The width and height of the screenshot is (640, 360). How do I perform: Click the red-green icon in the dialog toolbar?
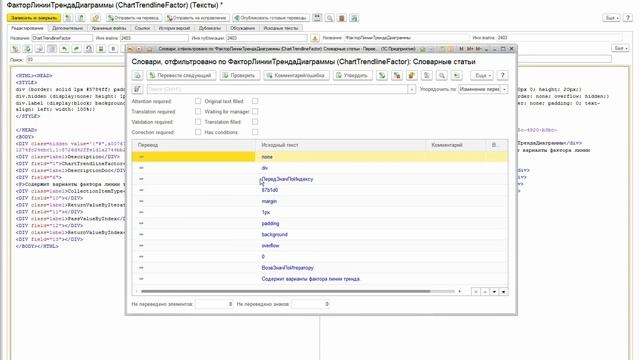coord(397,76)
